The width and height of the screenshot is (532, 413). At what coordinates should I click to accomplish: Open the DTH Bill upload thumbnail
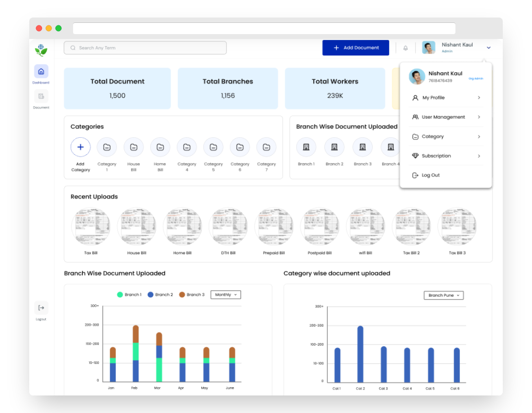(x=228, y=227)
